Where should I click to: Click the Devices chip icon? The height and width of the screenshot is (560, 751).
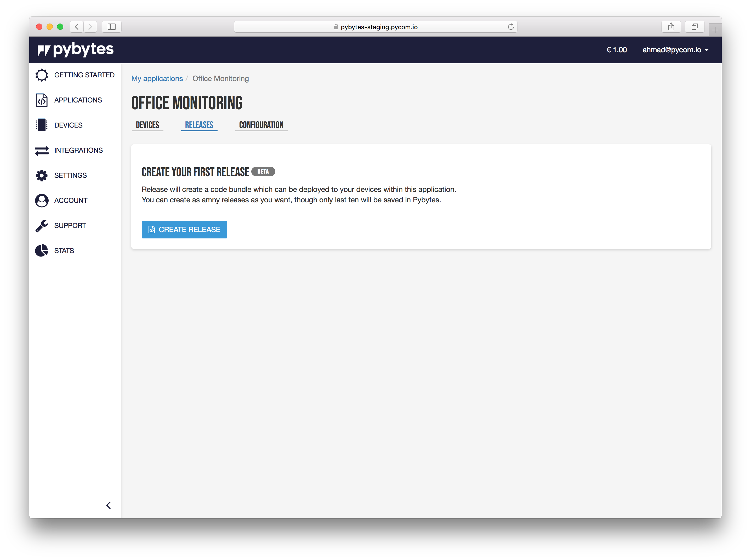(x=42, y=125)
